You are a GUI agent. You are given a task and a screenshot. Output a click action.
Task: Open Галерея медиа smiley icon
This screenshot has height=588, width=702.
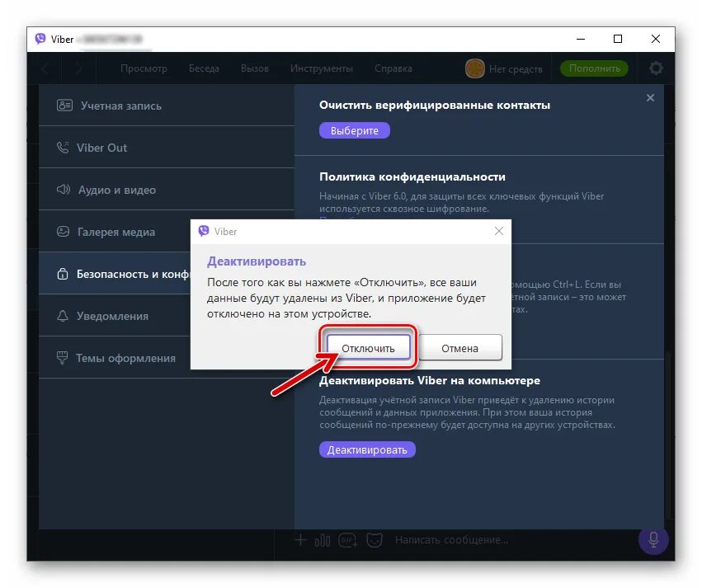64,232
